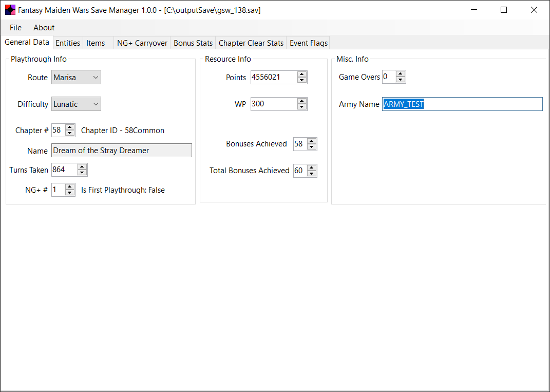Expand the Route dropdown showing Marisa
This screenshot has height=392, width=550.
click(x=76, y=77)
